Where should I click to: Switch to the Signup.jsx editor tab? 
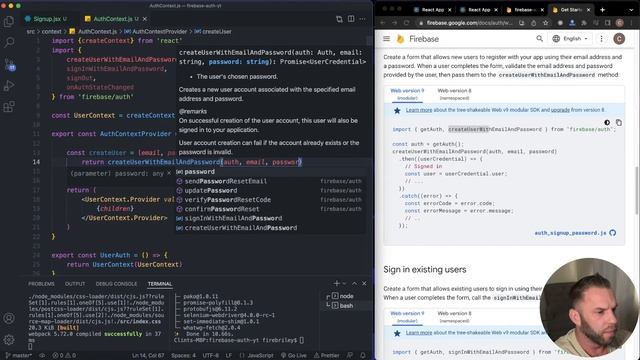(46, 19)
